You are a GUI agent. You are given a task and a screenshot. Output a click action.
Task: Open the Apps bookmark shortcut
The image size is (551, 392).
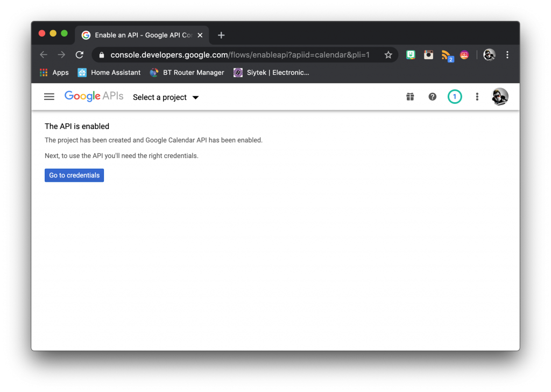click(54, 73)
